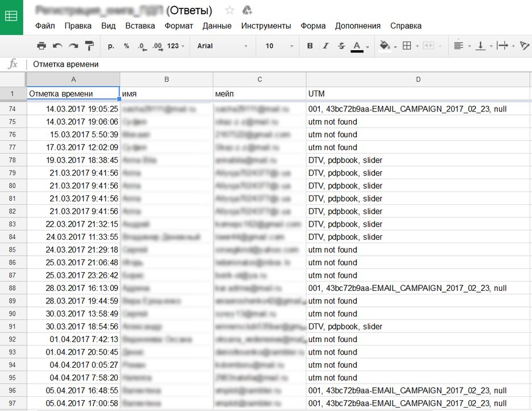Expand the text wrapping dropdown arrow
This screenshot has width=532, height=411.
513,46
